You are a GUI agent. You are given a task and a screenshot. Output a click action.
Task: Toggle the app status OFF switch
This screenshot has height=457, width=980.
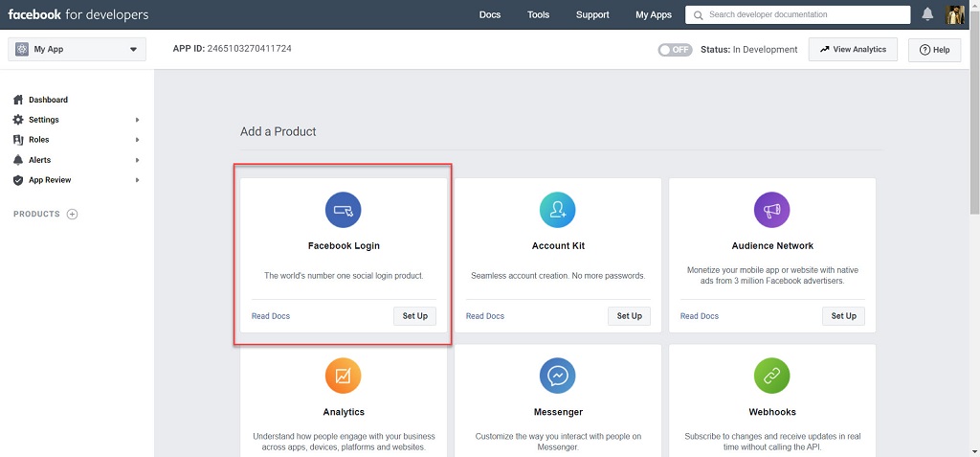pos(675,50)
